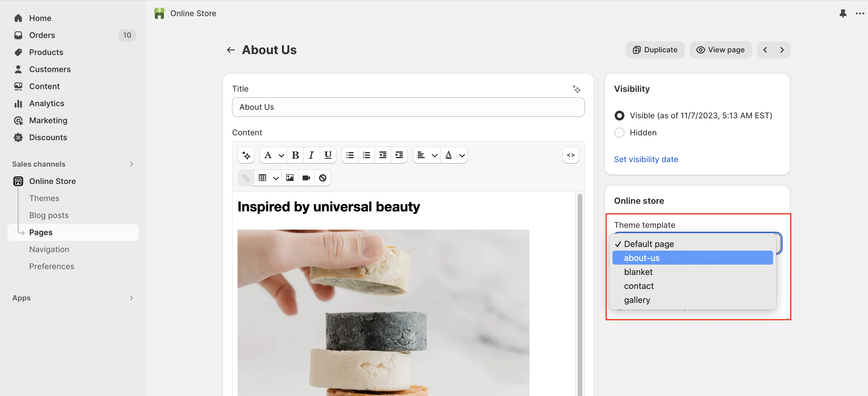Click the disabled insert link icon

tap(246, 178)
